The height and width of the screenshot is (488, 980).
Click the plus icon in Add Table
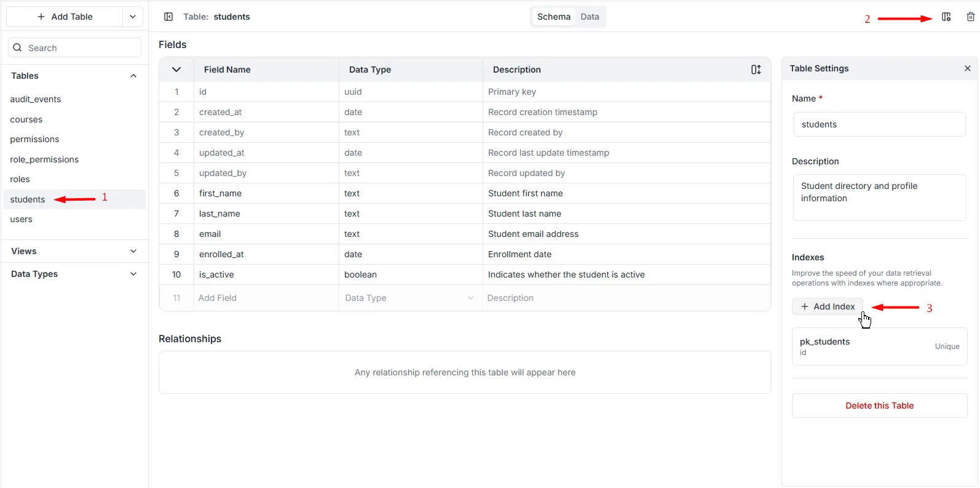click(x=41, y=17)
